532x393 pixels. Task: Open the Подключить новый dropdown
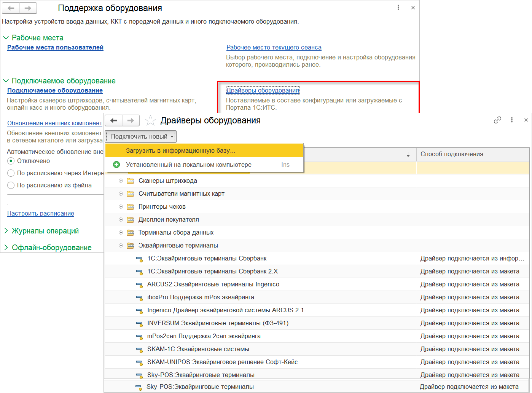141,136
